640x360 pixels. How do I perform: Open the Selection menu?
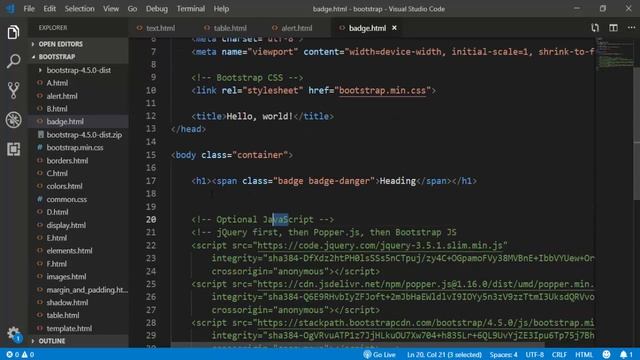pyautogui.click(x=79, y=9)
